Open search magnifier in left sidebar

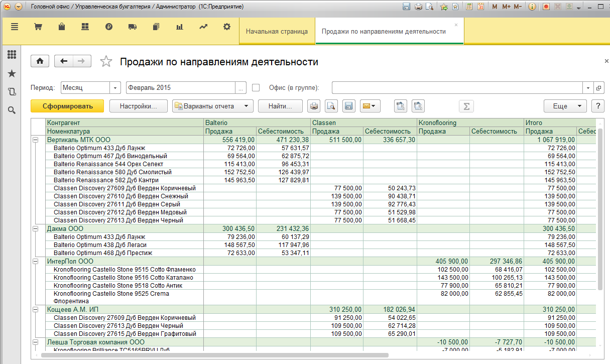pos(12,110)
